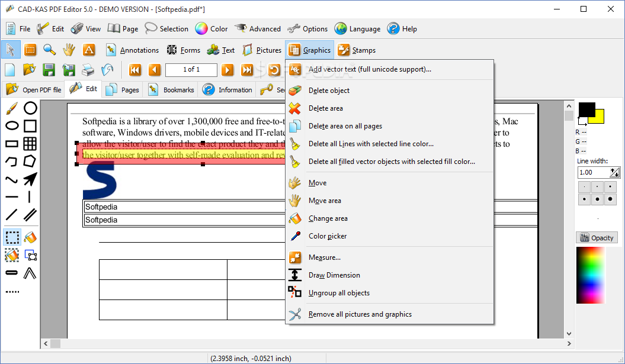Open the Forms dropdown menu

pos(184,50)
